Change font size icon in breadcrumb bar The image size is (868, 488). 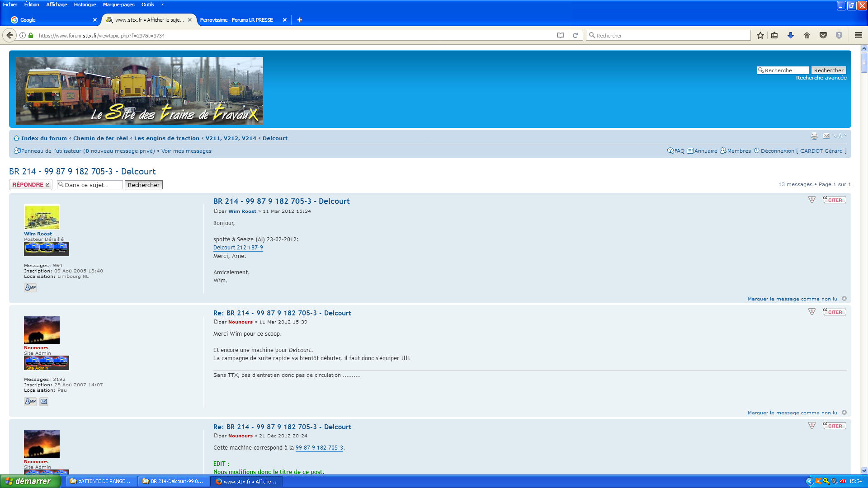pos(840,136)
